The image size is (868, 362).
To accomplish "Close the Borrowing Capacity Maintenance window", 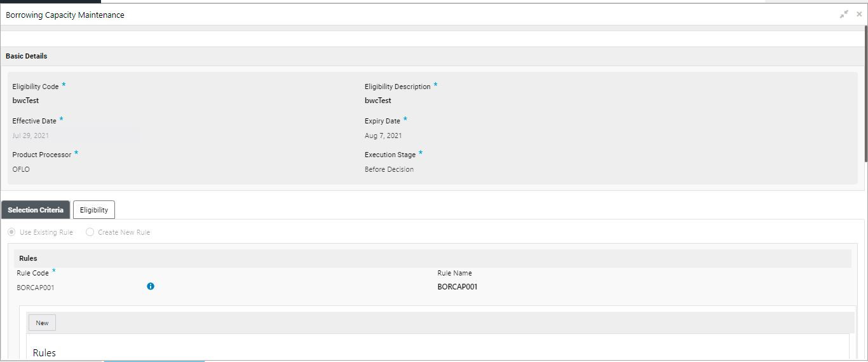I will pos(859,14).
